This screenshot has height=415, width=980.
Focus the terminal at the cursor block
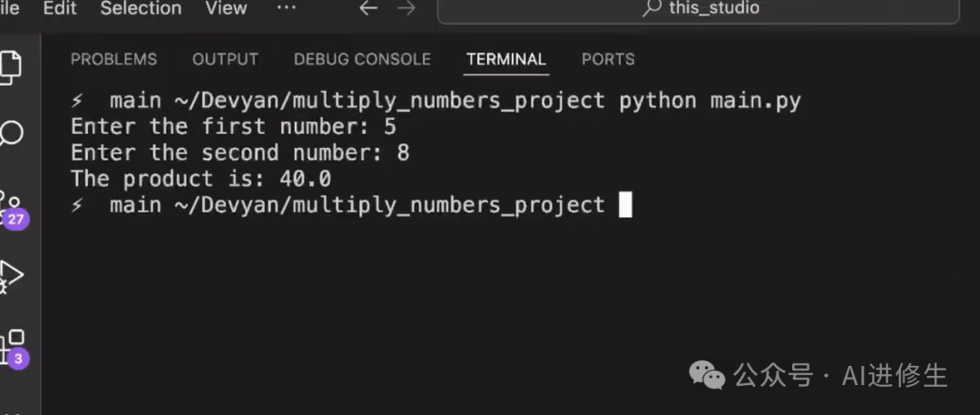pos(625,205)
